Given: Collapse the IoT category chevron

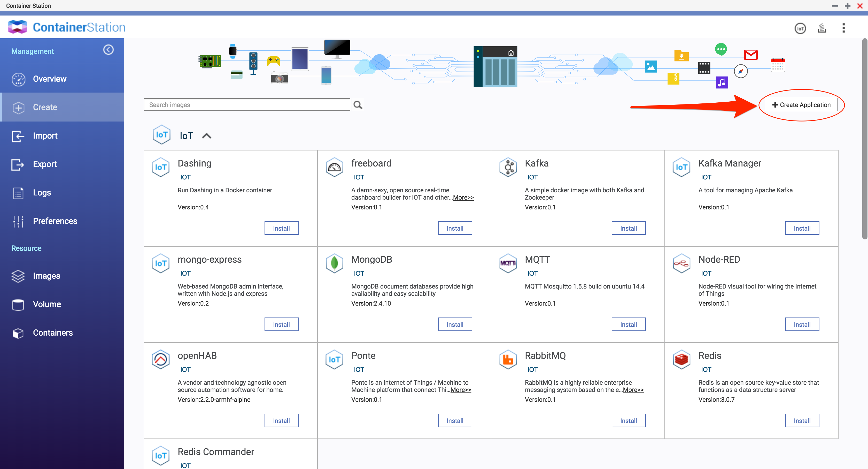Looking at the screenshot, I should (x=207, y=136).
